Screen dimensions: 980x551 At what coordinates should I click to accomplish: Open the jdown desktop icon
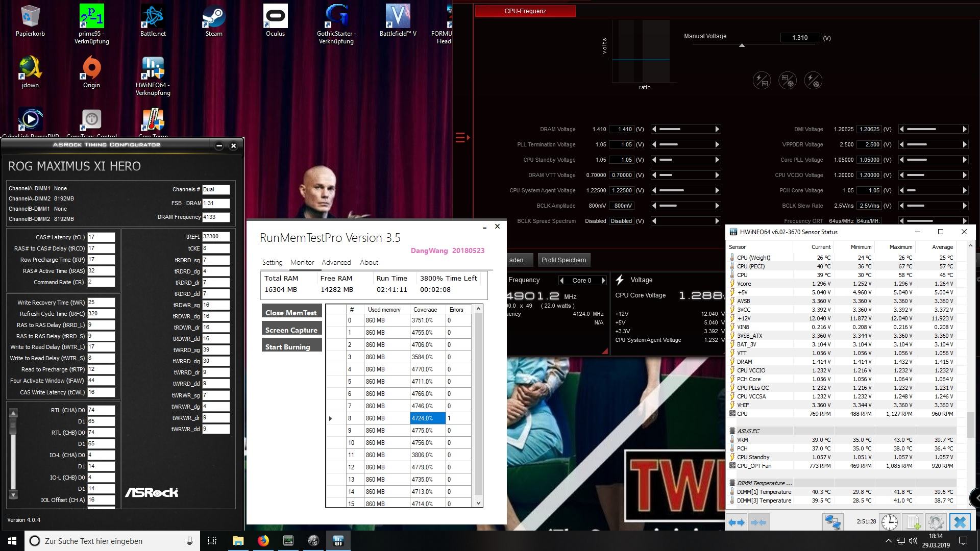30,72
